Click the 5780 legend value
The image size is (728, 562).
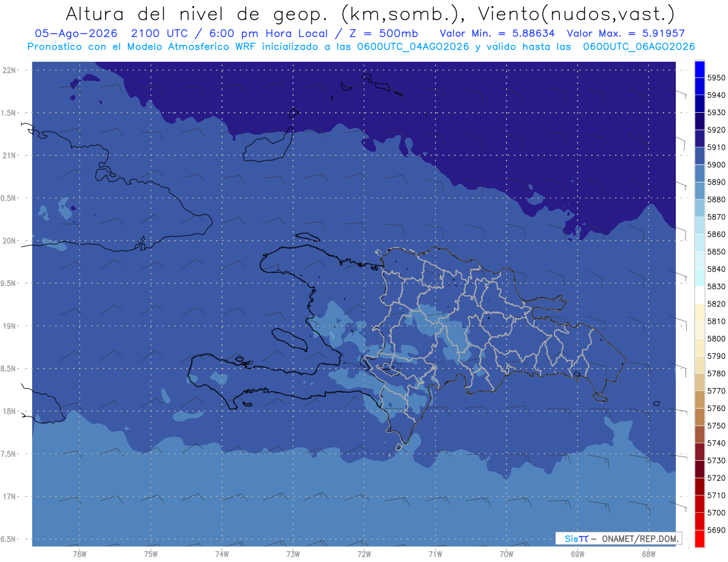(716, 373)
